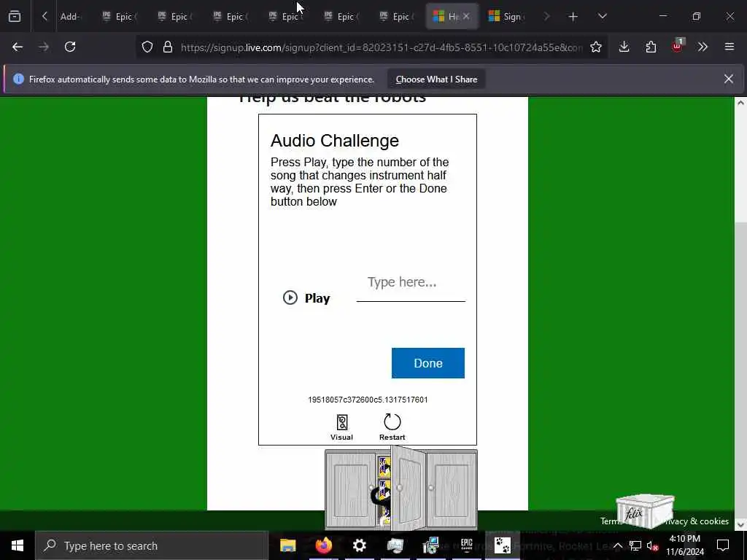The height and width of the screenshot is (560, 747).
Task: View site security lock info
Action: click(x=168, y=47)
